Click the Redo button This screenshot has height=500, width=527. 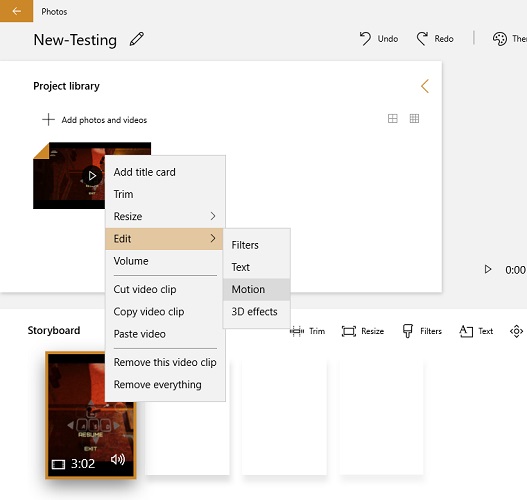point(435,39)
